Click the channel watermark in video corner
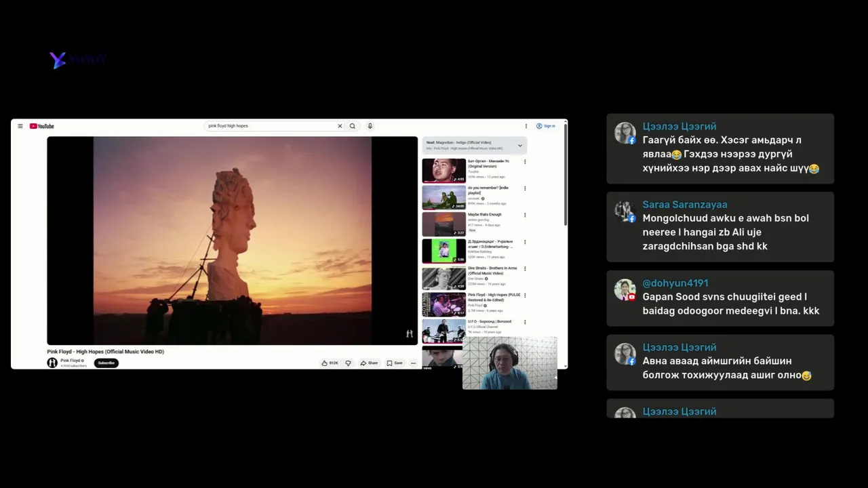The height and width of the screenshot is (488, 868). [409, 333]
